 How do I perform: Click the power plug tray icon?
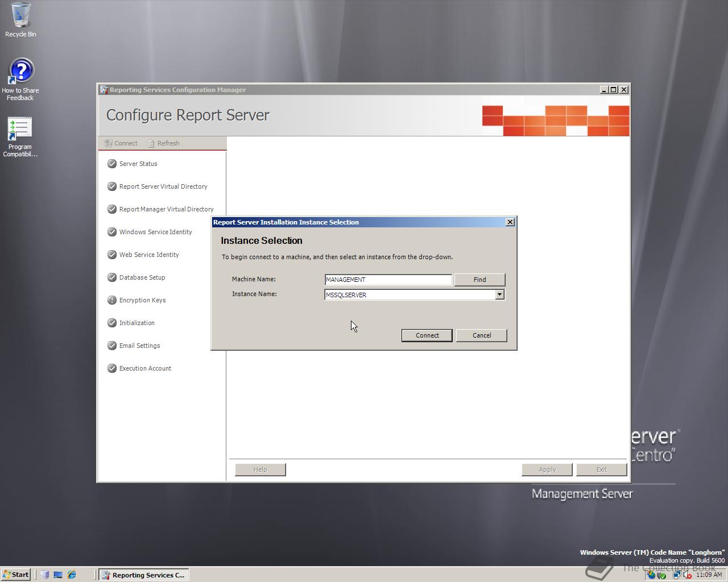(661, 575)
